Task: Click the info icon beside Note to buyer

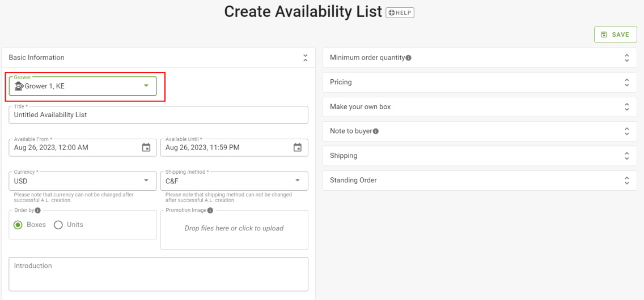Action: click(376, 131)
